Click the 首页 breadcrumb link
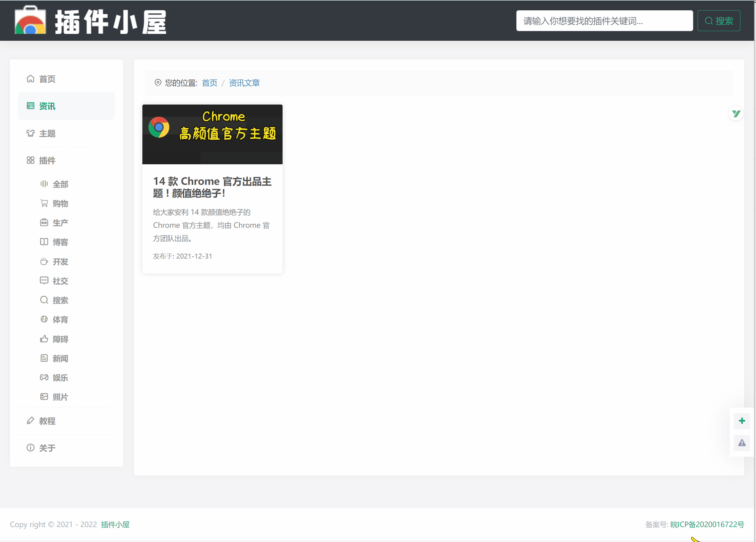The width and height of the screenshot is (756, 542). click(x=209, y=83)
